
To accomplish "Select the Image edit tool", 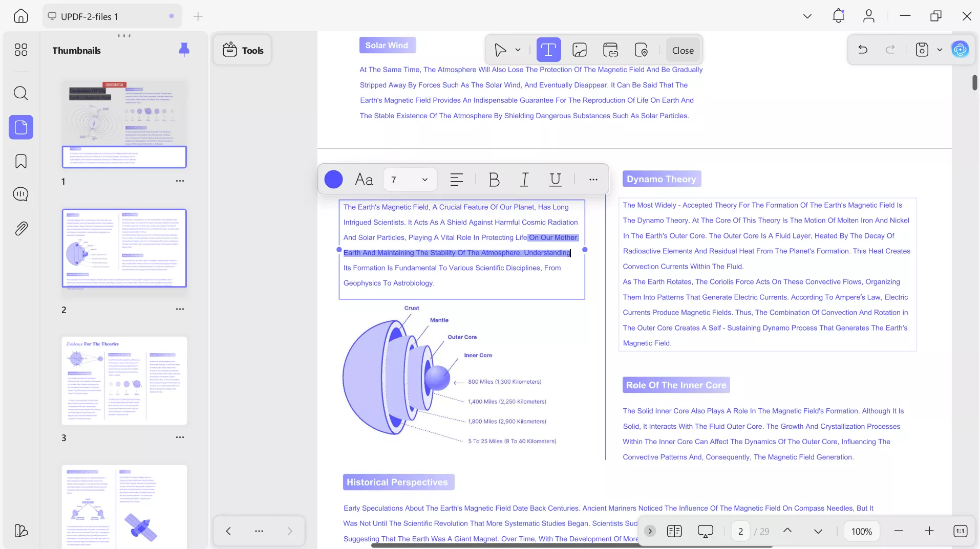I will tap(579, 50).
